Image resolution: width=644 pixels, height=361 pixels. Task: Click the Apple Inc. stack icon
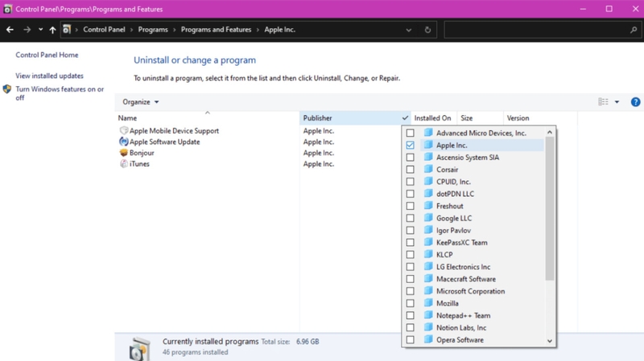(428, 145)
